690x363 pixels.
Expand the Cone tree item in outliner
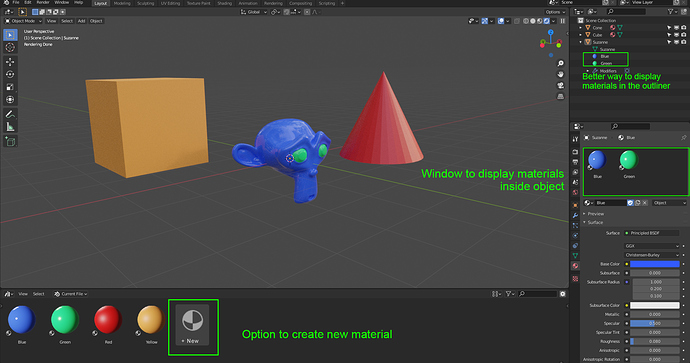(580, 28)
